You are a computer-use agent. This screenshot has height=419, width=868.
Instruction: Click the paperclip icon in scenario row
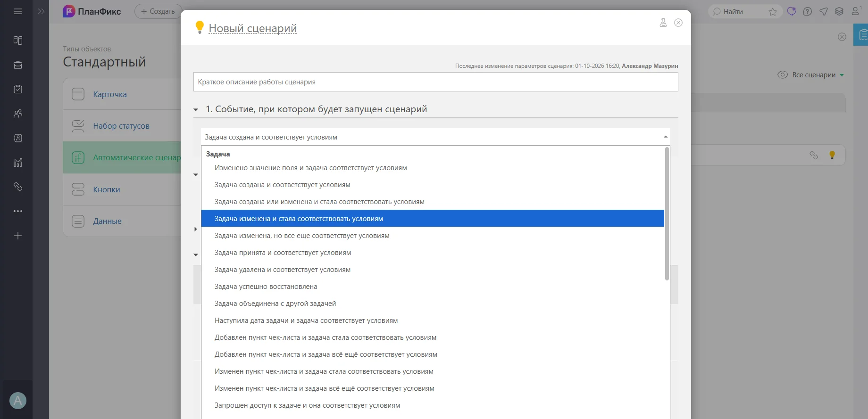[x=814, y=155]
